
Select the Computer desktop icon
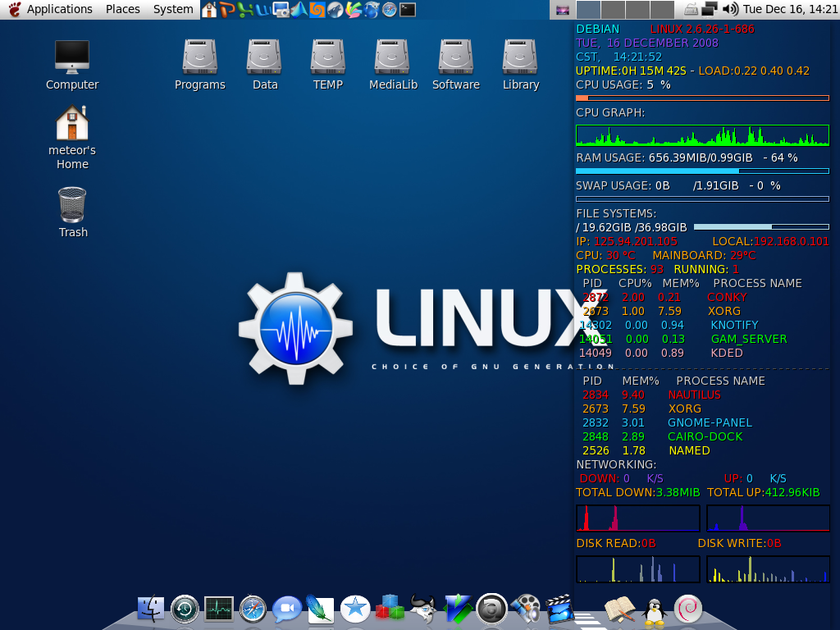pyautogui.click(x=72, y=66)
